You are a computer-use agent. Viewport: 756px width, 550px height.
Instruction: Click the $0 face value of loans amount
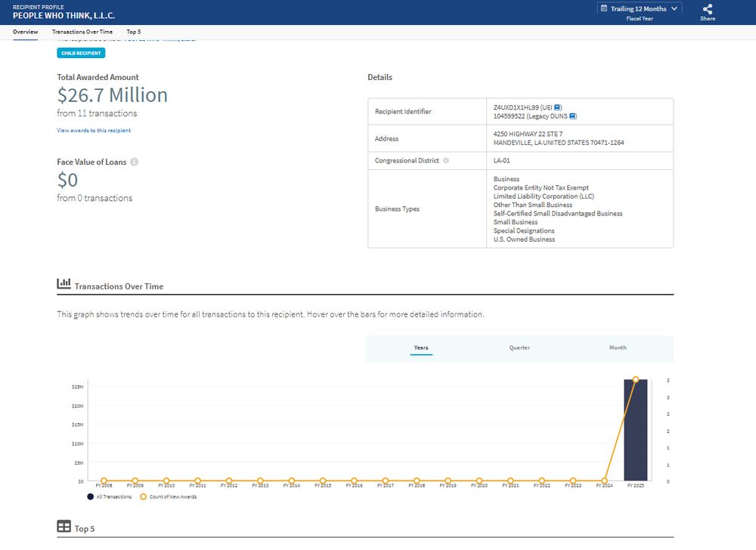point(67,180)
